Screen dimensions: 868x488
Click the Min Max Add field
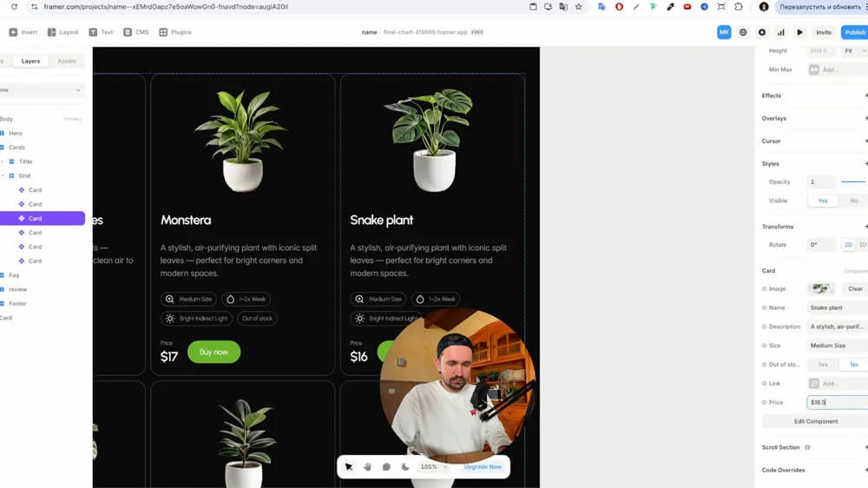click(838, 69)
